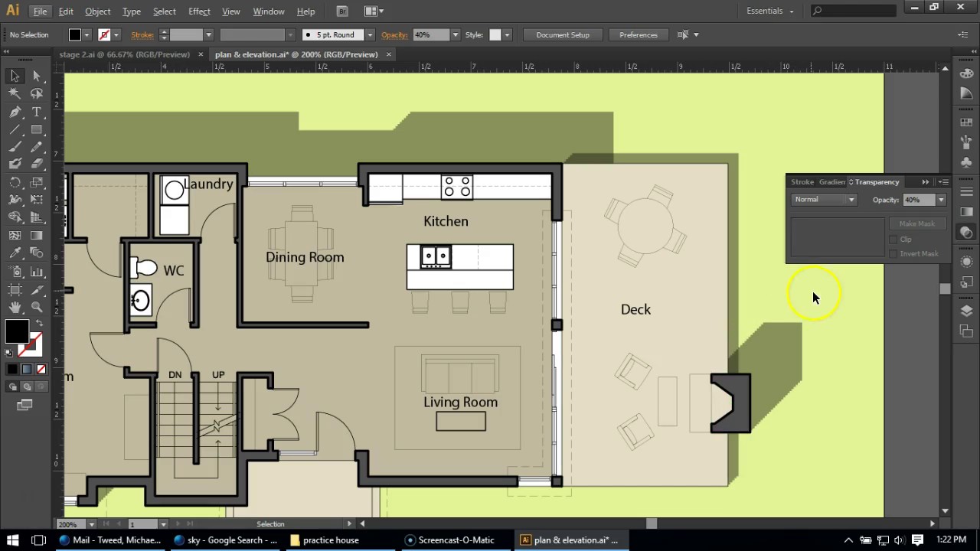The width and height of the screenshot is (980, 551).
Task: Switch to Draw Normal mode
Action: coord(13,387)
